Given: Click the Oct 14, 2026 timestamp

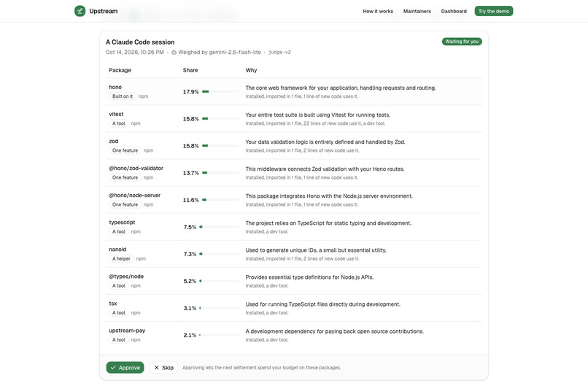Looking at the screenshot, I should pyautogui.click(x=135, y=52).
